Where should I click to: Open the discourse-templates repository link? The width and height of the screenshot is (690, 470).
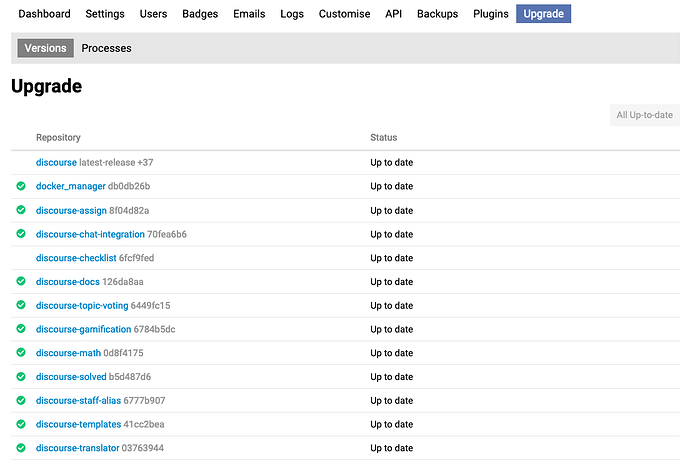(x=78, y=424)
